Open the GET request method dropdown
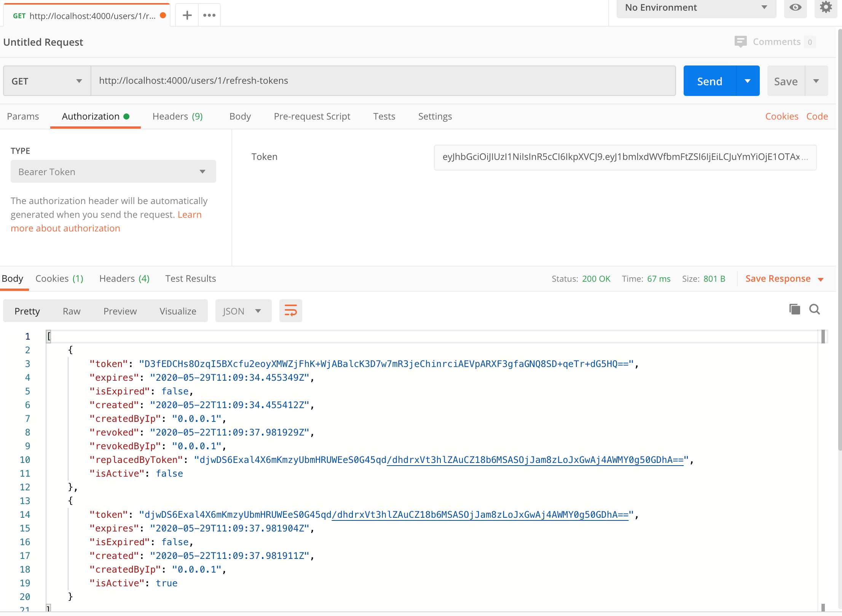Image resolution: width=842 pixels, height=616 pixels. click(x=45, y=80)
